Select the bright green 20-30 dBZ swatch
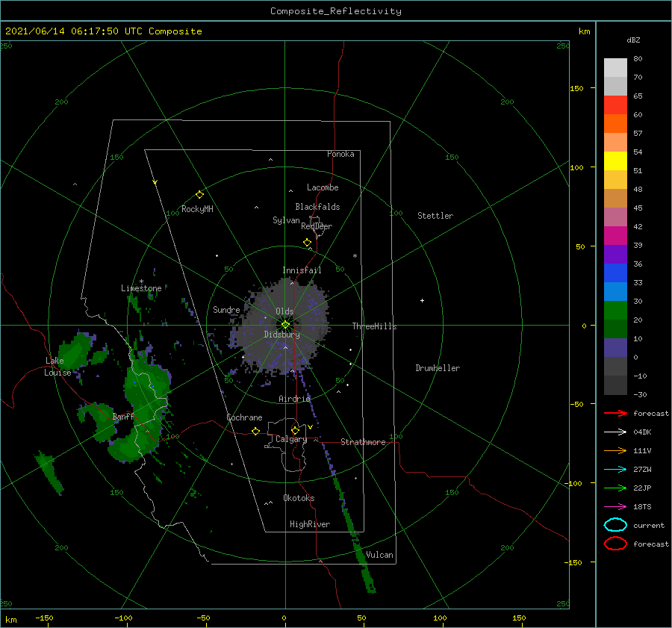The image size is (672, 628). (x=615, y=311)
